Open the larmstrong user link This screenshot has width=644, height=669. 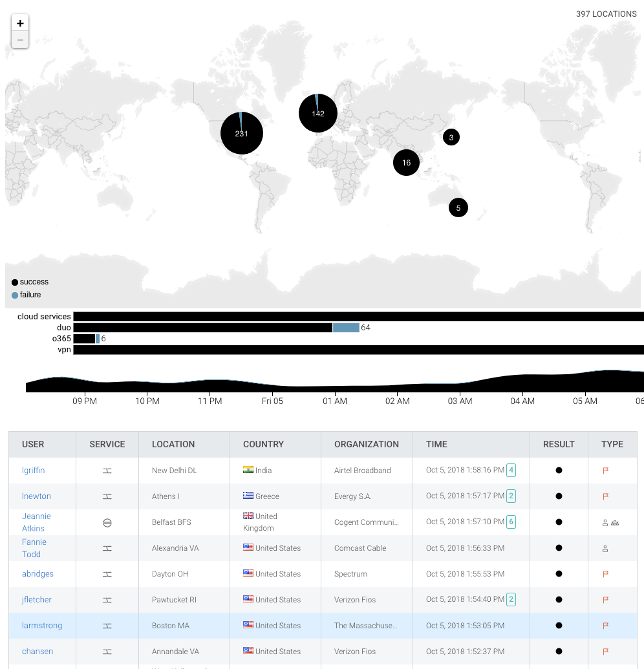pyautogui.click(x=42, y=626)
